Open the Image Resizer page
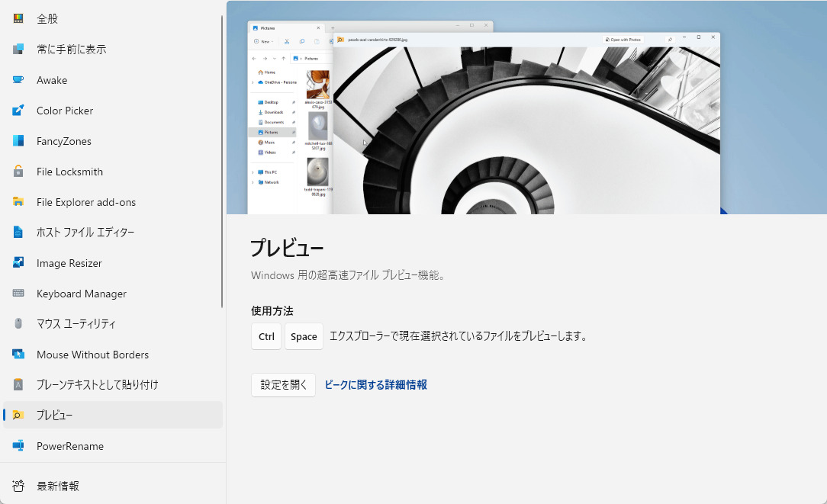 (112, 262)
